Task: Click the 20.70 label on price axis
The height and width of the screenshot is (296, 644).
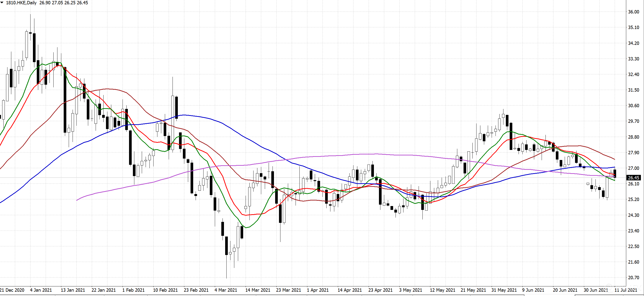Action: 633,277
